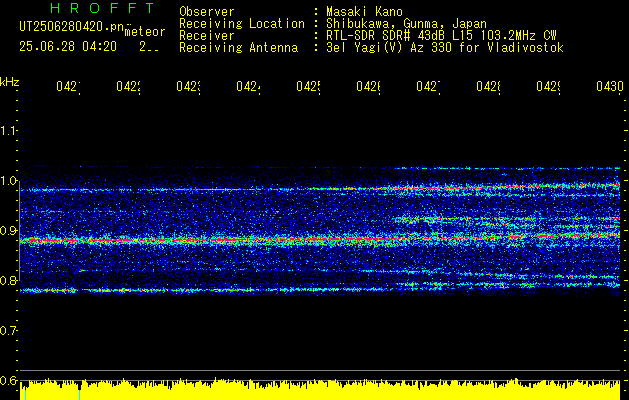This screenshot has width=629, height=400.
Task: Click the 0428 time marker
Action: 488,87
